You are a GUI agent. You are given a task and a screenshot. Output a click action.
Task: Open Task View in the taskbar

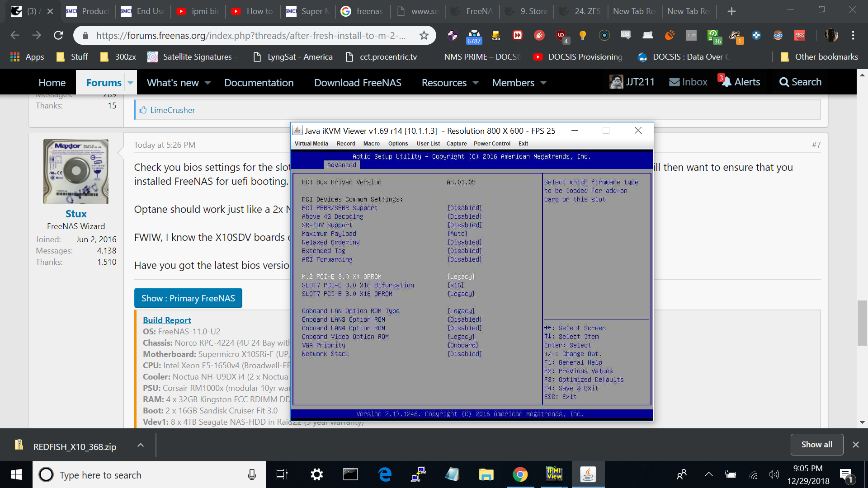(282, 474)
